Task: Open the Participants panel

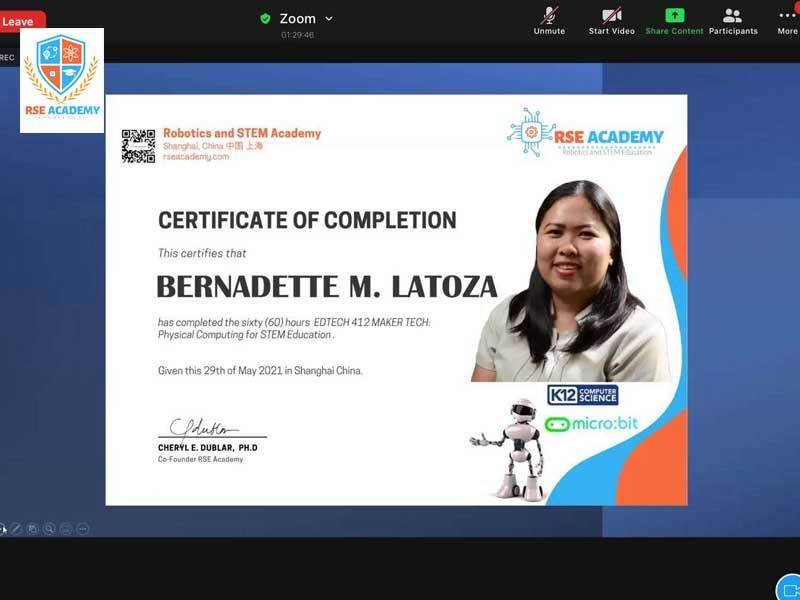Action: (x=733, y=19)
